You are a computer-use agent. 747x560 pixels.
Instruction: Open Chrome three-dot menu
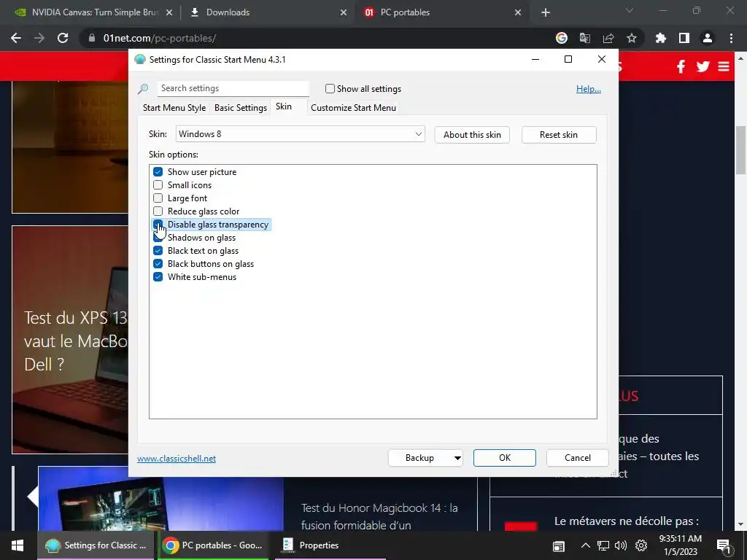coord(731,38)
